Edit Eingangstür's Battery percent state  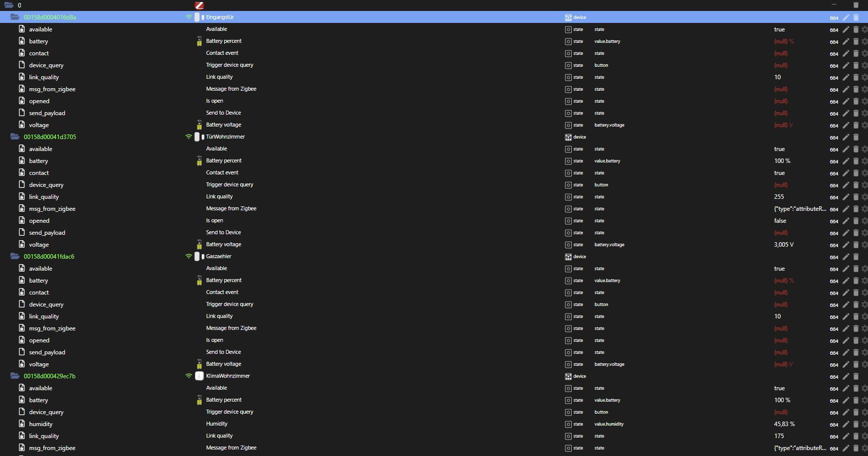click(x=846, y=41)
